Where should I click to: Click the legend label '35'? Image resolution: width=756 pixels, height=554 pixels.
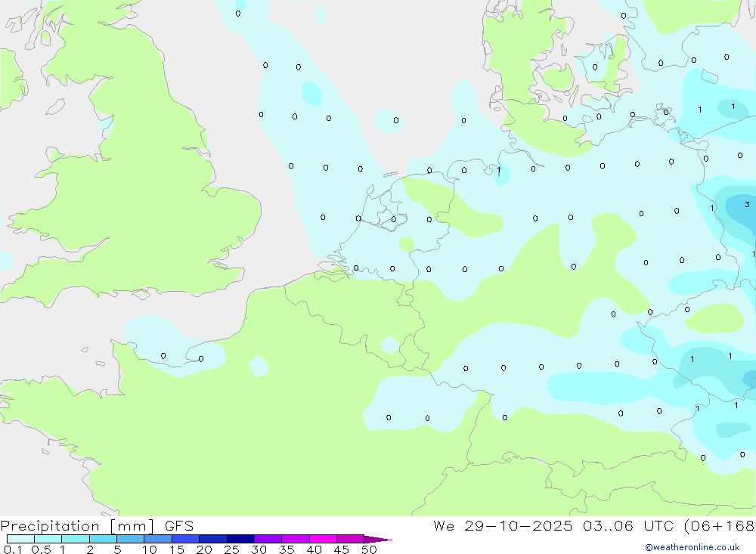287,549
